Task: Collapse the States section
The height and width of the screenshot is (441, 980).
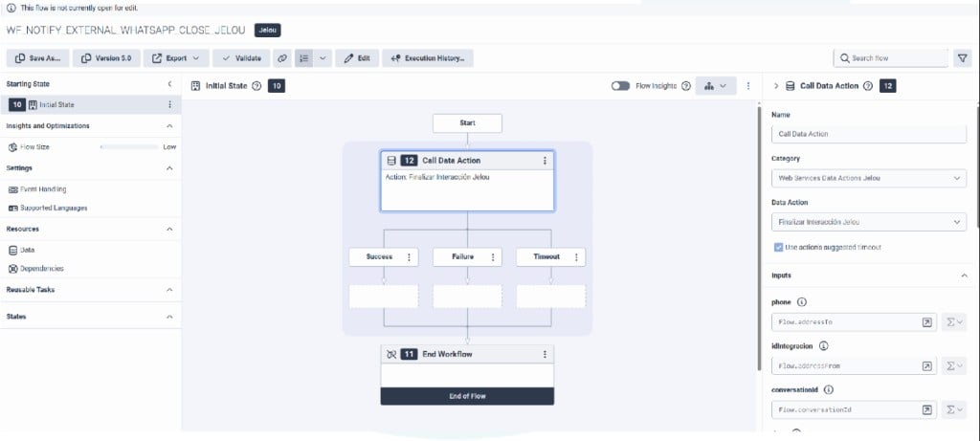Action: [169, 318]
